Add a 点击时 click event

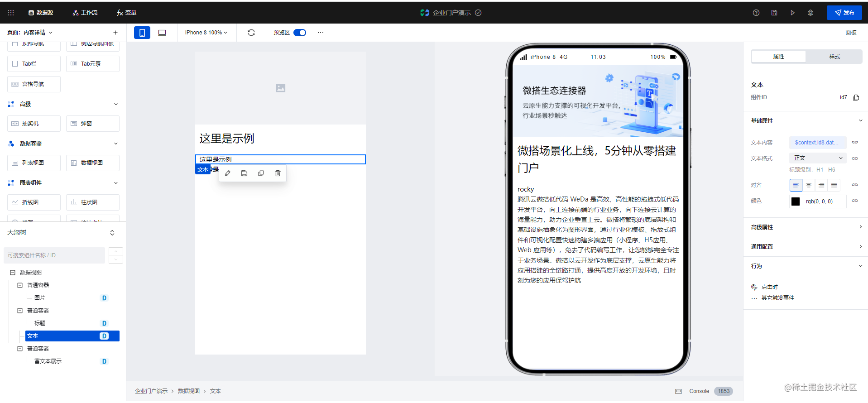[765, 287]
